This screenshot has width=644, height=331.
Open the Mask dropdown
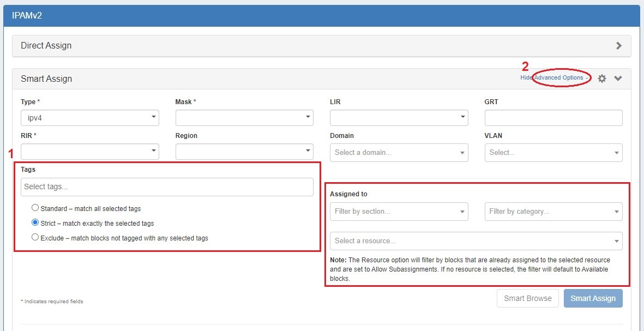click(244, 118)
